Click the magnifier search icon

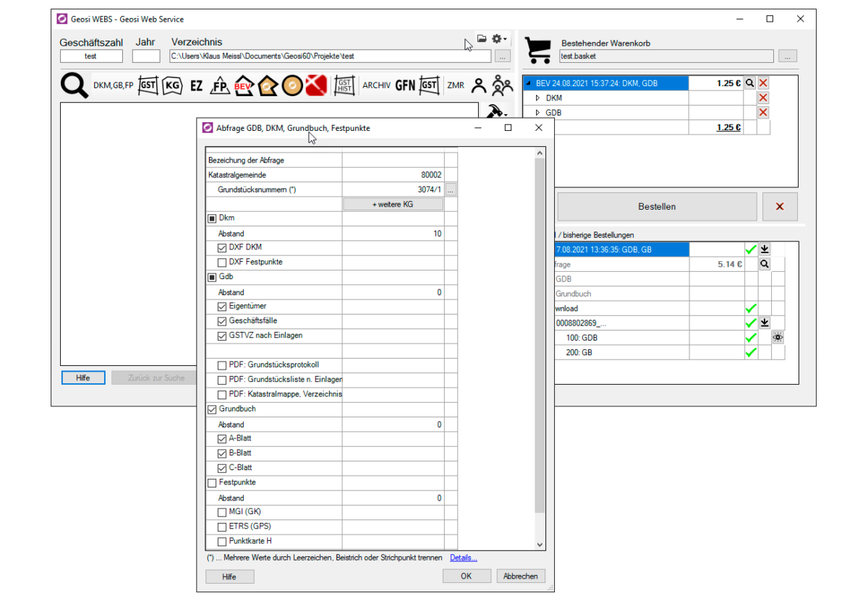[75, 85]
